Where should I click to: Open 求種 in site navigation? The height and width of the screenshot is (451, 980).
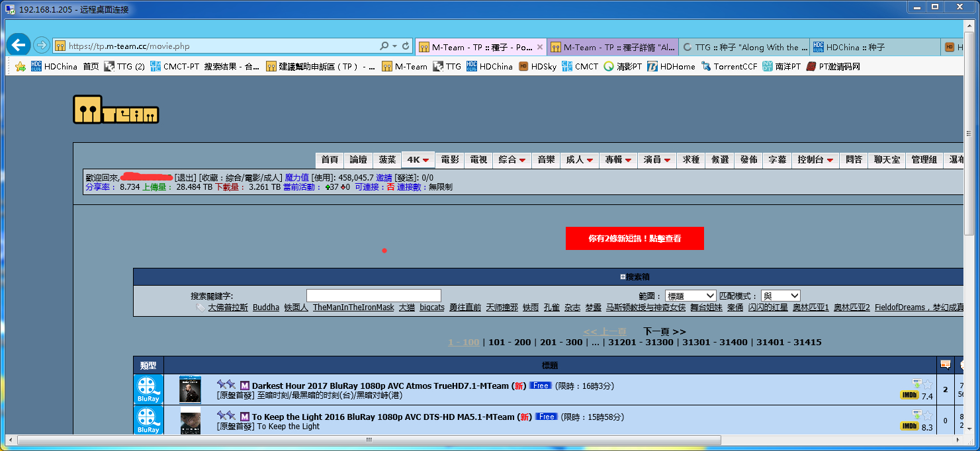pos(691,159)
